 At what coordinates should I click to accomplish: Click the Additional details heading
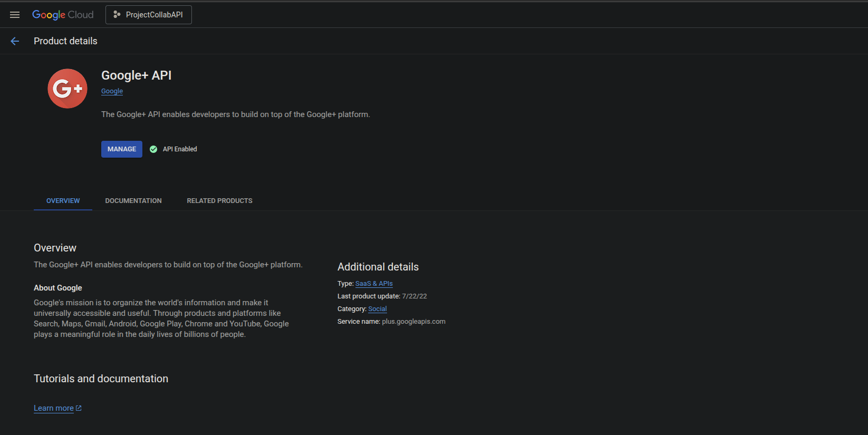[378, 267]
